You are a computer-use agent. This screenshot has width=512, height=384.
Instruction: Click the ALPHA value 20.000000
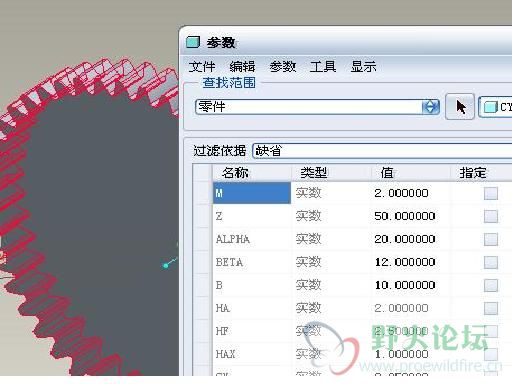click(405, 239)
